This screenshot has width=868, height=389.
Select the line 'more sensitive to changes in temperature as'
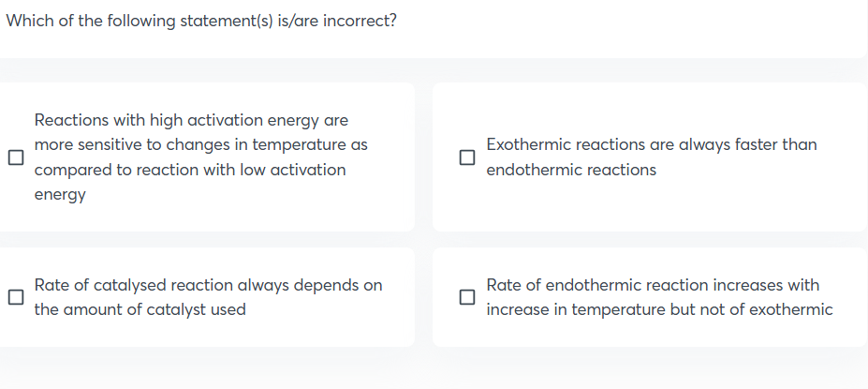point(200,144)
